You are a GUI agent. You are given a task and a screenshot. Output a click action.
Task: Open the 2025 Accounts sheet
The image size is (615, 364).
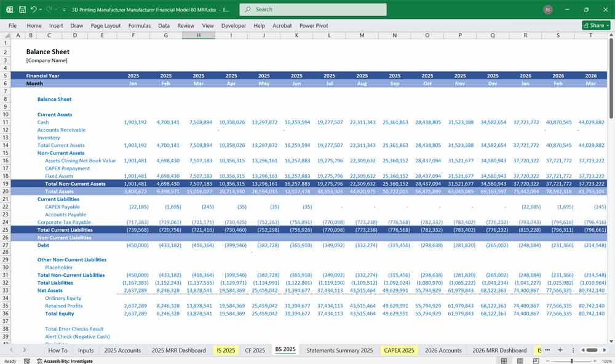[122, 350]
